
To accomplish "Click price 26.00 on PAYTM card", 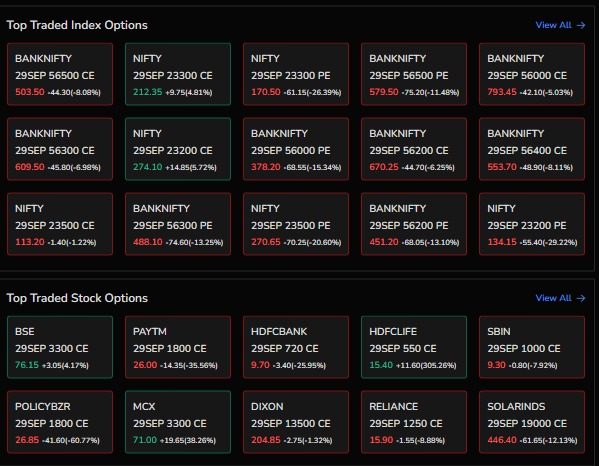I will (x=145, y=365).
